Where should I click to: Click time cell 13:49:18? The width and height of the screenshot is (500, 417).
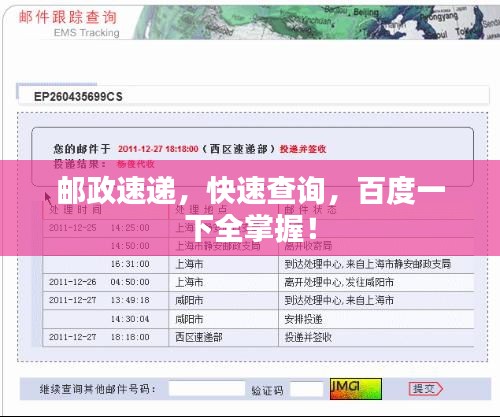[x=130, y=300]
